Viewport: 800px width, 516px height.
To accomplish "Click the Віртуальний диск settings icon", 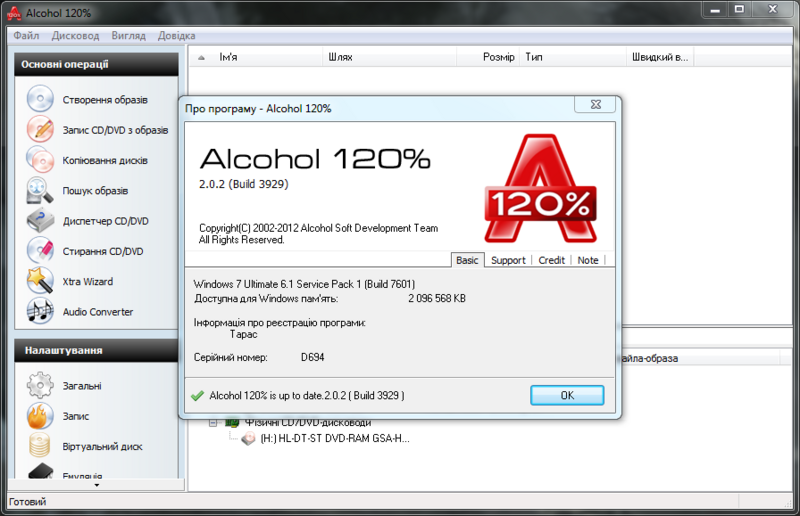I will point(39,446).
